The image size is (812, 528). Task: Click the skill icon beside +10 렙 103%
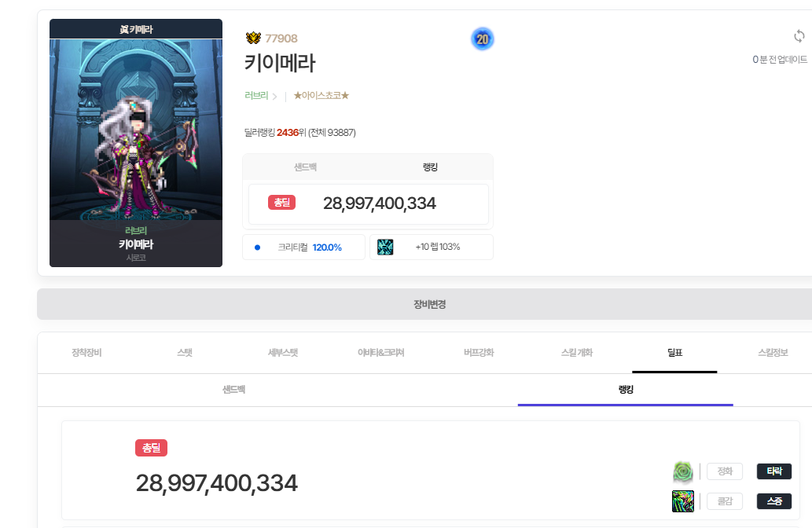click(385, 247)
